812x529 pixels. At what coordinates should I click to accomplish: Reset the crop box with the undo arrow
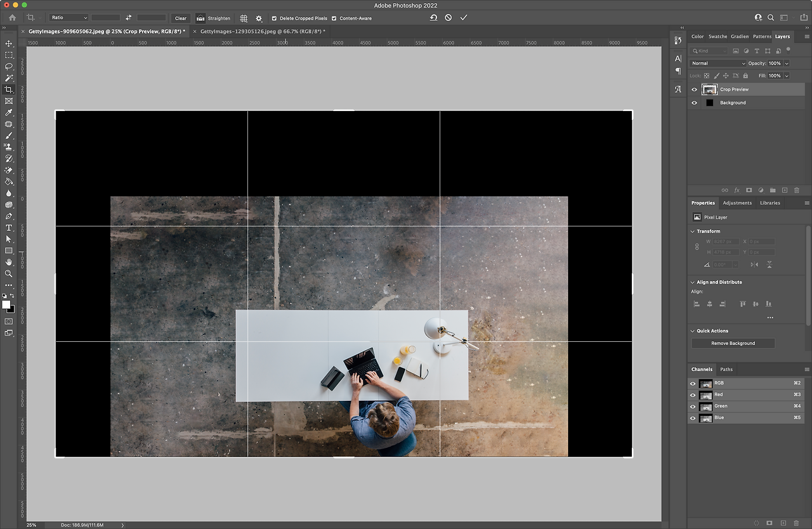point(433,18)
